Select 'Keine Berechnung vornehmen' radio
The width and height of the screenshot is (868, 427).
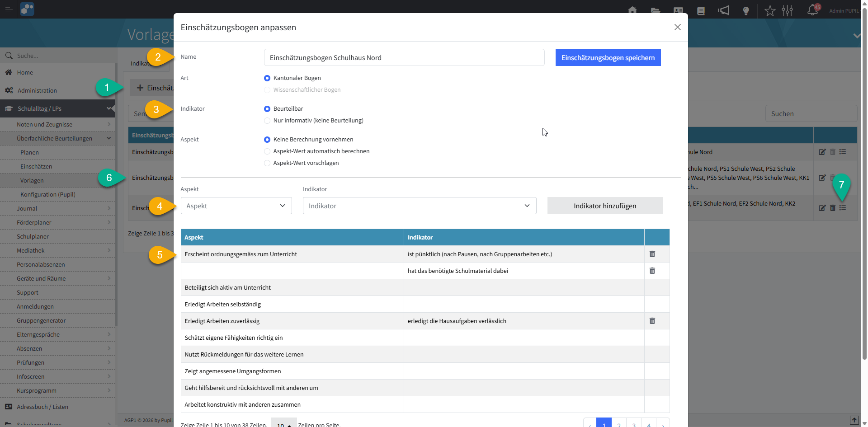tap(267, 140)
